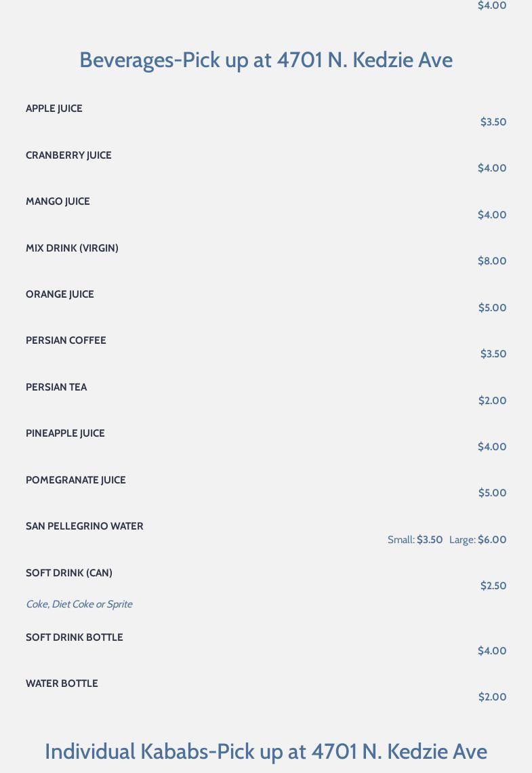Click the $2.50 Soft Drink can price
Image resolution: width=532 pixels, height=773 pixels.
pyautogui.click(x=493, y=586)
